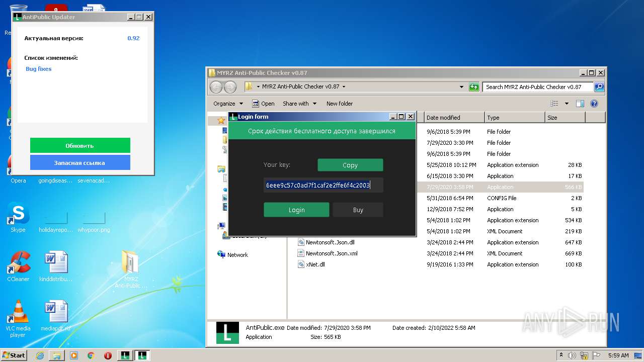Viewport: 644px width, 362px height.
Task: Click the CONFIG File type cell
Action: tap(502, 198)
